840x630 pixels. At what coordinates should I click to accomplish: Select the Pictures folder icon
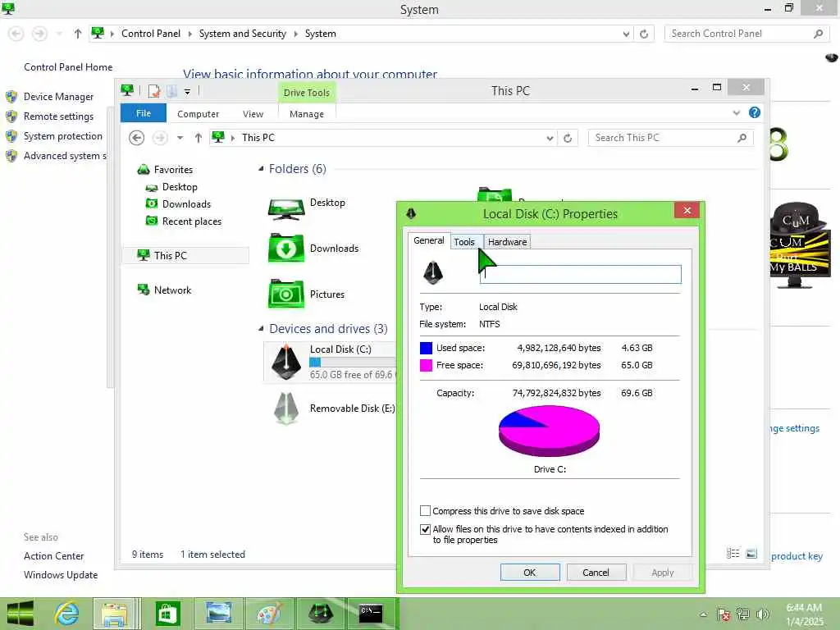[286, 294]
